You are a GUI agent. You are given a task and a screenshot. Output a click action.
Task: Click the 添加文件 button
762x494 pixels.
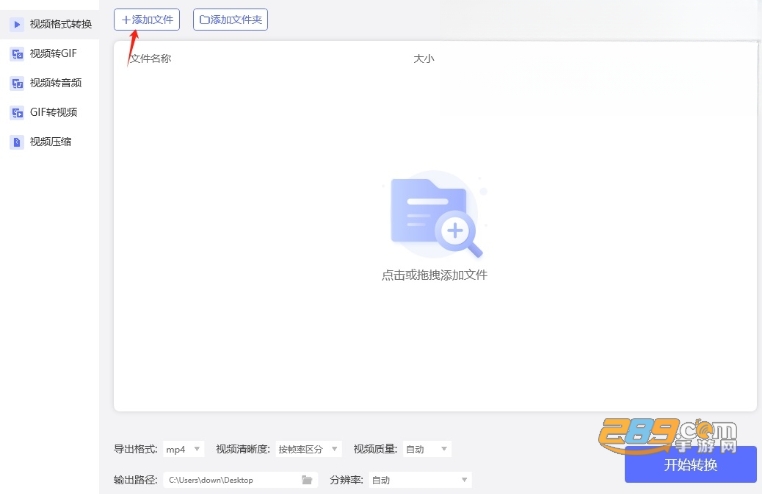pos(147,20)
